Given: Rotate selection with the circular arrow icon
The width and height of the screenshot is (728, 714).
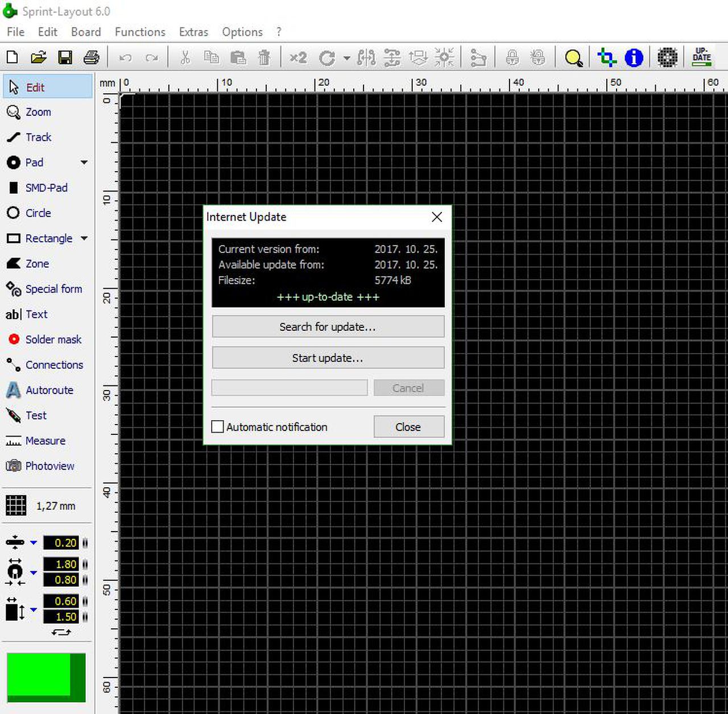Looking at the screenshot, I should 327,57.
